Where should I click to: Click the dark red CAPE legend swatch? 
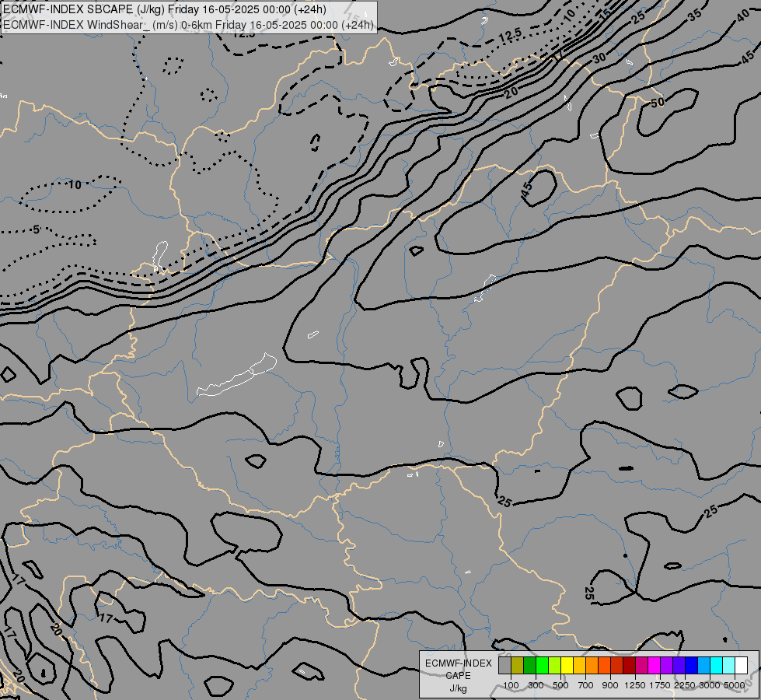click(629, 665)
